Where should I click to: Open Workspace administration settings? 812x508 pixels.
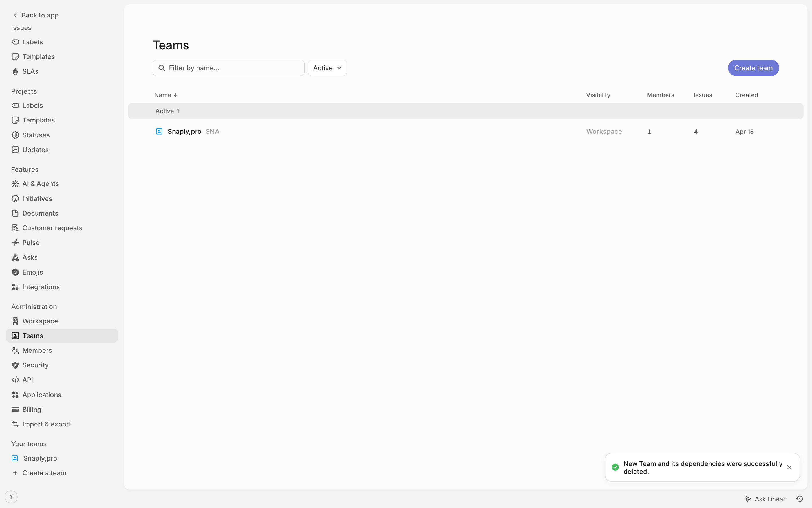pos(62,321)
